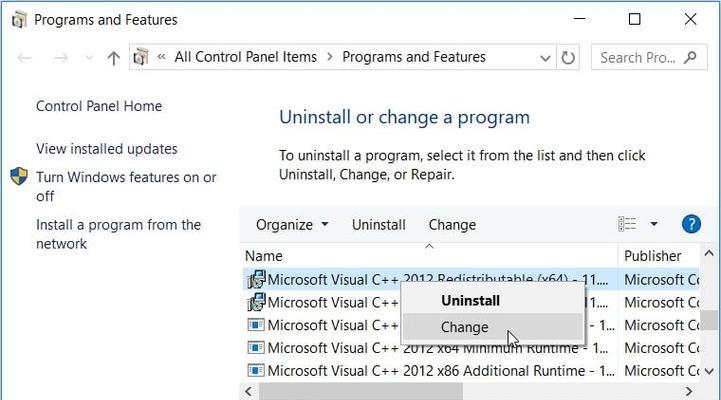Click the vertical scrollbar thumb
The width and height of the screenshot is (721, 400).
point(710,320)
